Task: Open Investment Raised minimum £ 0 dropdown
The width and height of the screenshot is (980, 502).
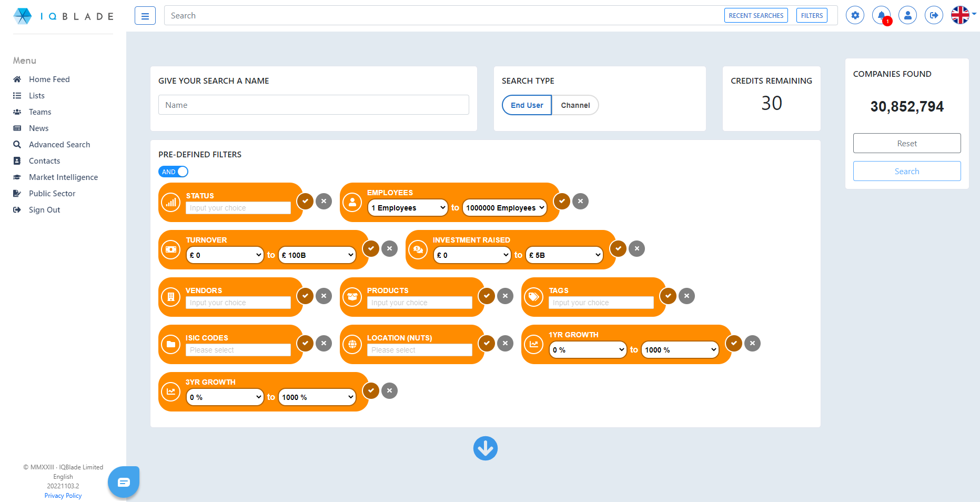Action: (x=472, y=255)
